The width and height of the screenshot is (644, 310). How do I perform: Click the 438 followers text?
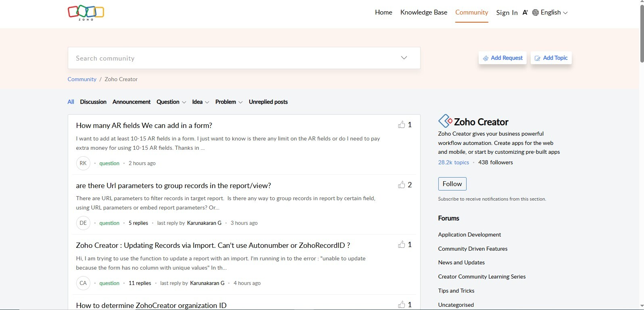[x=496, y=162]
